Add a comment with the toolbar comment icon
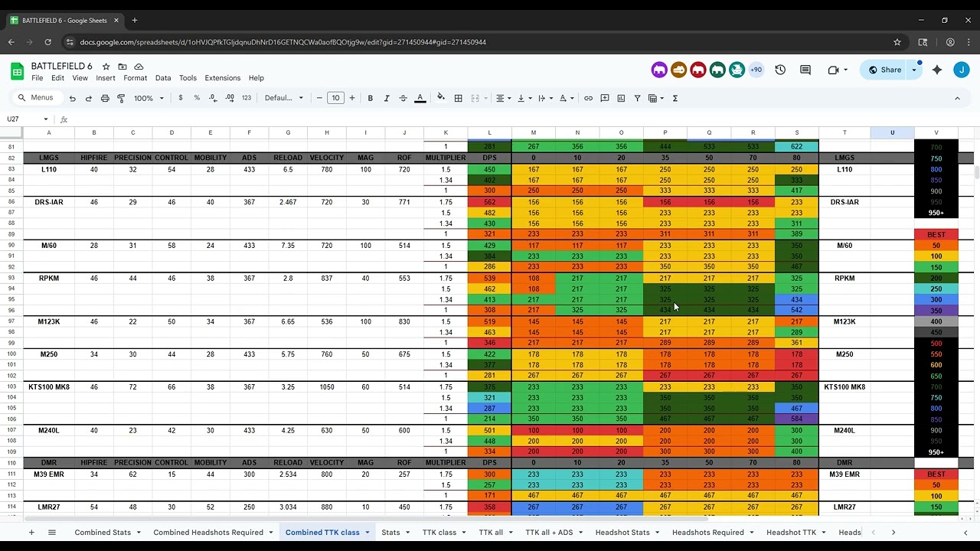This screenshot has height=551, width=980. (x=605, y=98)
